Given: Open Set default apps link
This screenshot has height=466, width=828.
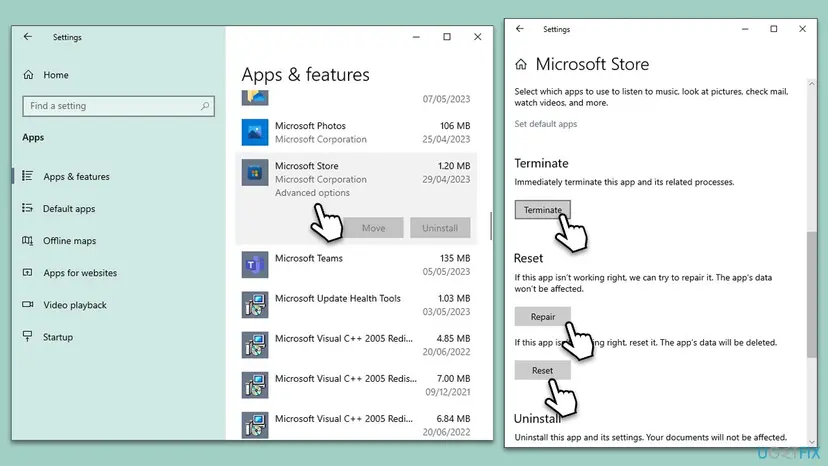Looking at the screenshot, I should pos(545,124).
